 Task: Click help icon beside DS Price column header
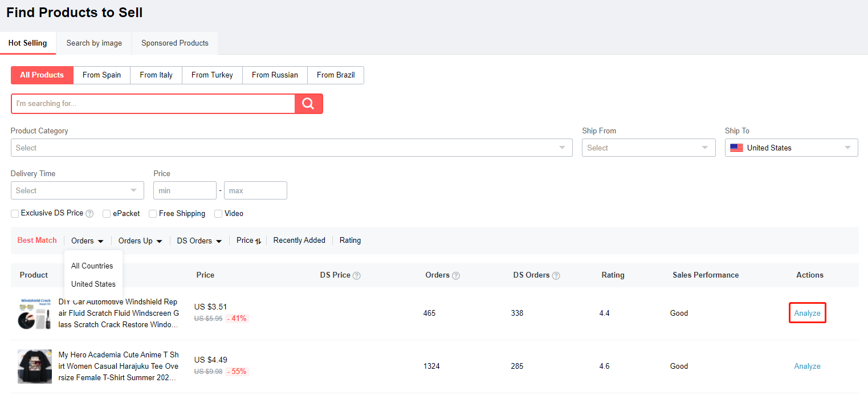(357, 276)
